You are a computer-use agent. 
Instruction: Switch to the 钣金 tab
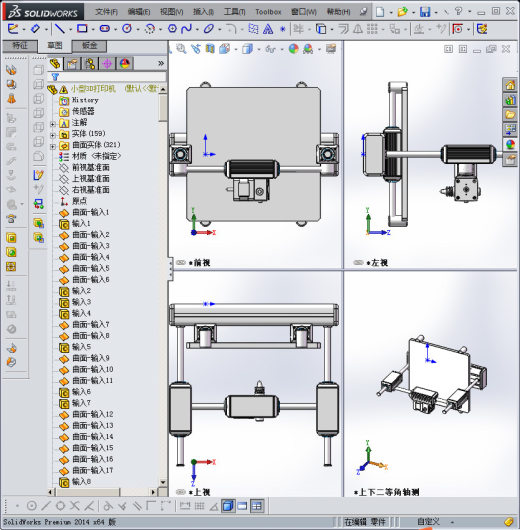[90, 45]
